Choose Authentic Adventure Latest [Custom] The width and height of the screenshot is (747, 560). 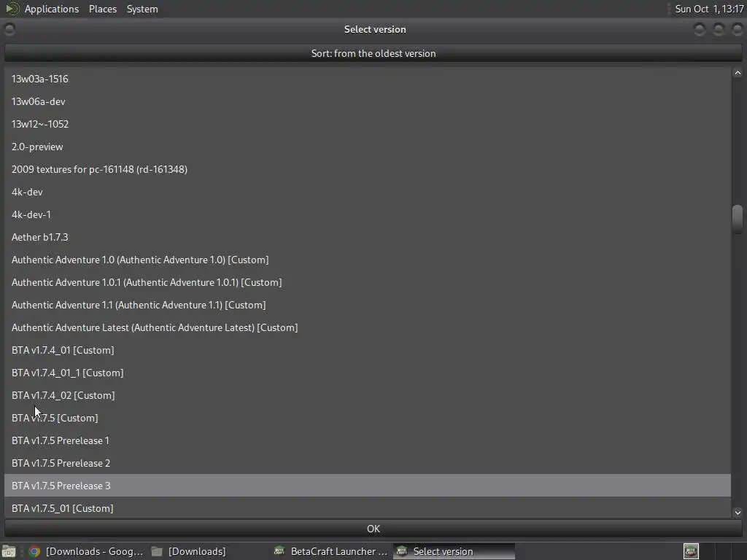pos(368,327)
